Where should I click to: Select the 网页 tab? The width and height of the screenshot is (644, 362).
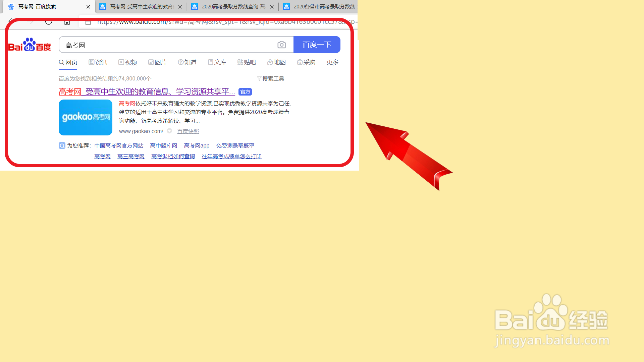pyautogui.click(x=68, y=62)
